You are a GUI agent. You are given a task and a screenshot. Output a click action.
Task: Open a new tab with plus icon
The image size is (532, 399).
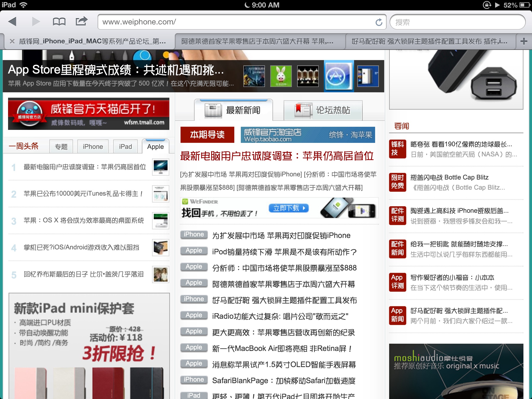524,41
